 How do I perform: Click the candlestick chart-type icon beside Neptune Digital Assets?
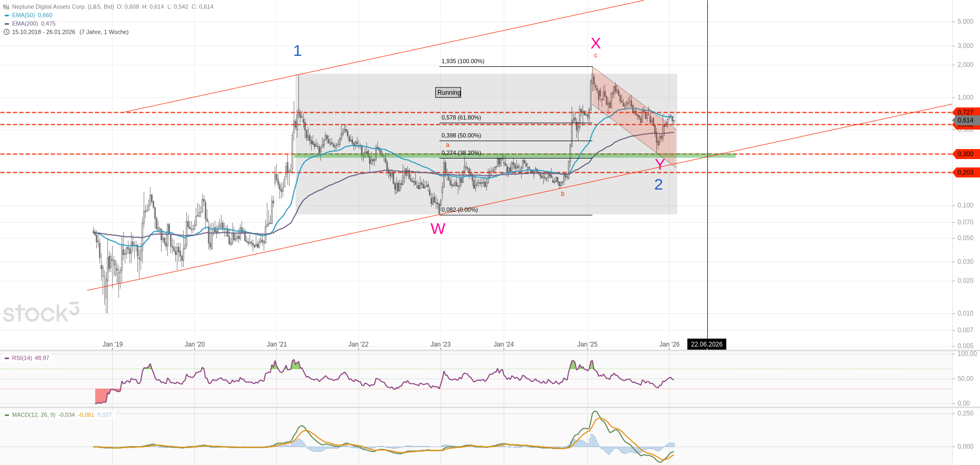6,7
